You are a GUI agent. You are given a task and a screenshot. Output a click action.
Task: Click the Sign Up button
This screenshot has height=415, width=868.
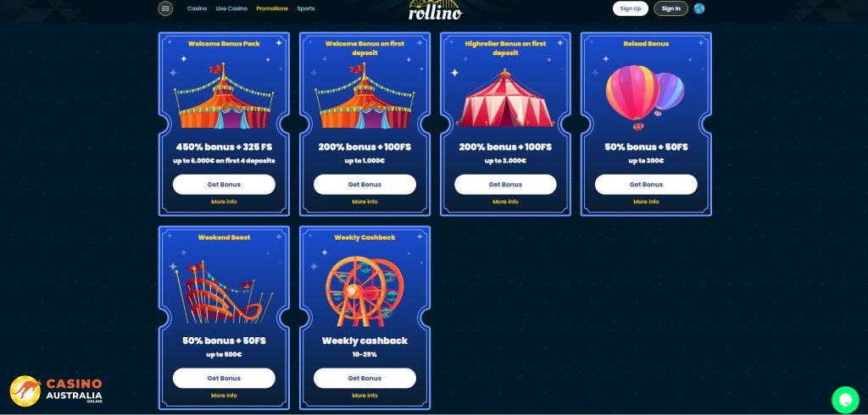(x=631, y=8)
